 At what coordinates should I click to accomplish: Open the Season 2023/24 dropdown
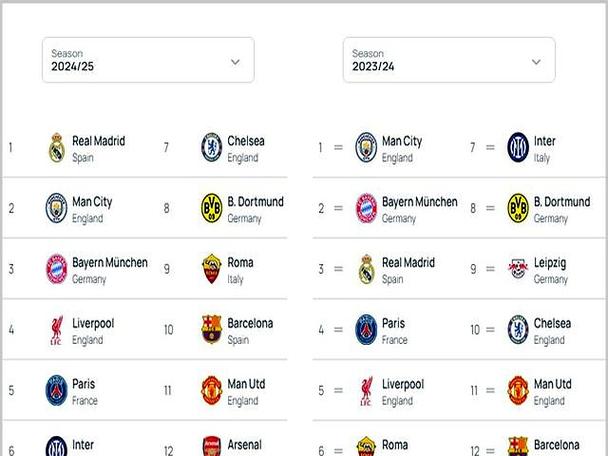(449, 60)
